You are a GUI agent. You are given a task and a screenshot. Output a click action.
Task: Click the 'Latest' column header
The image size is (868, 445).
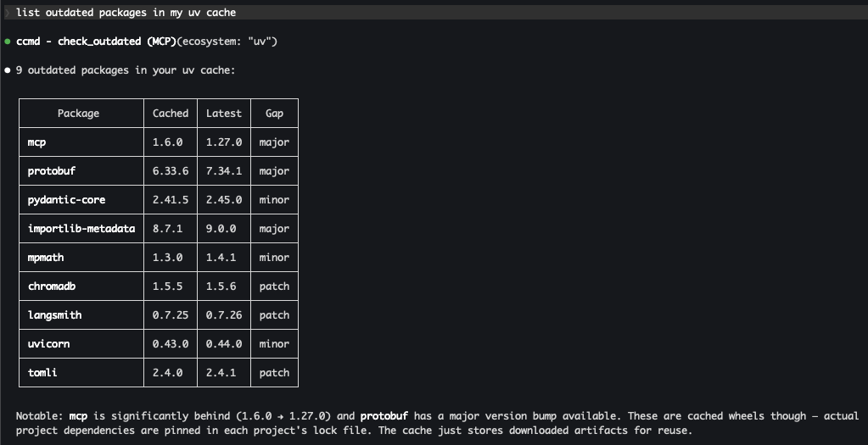224,114
